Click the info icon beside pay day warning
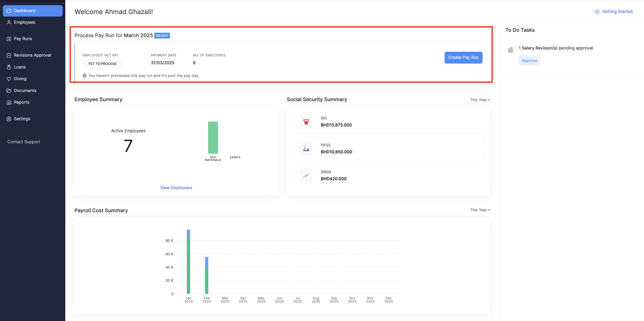 pos(85,76)
